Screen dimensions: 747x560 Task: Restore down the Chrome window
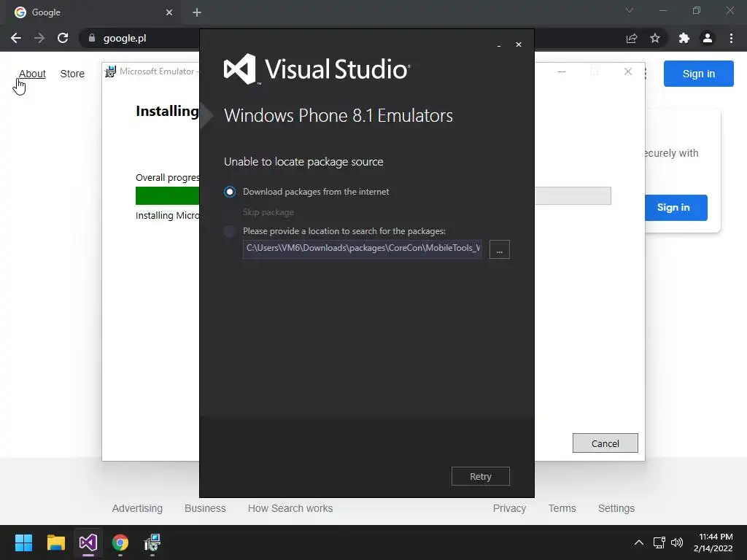click(x=697, y=10)
